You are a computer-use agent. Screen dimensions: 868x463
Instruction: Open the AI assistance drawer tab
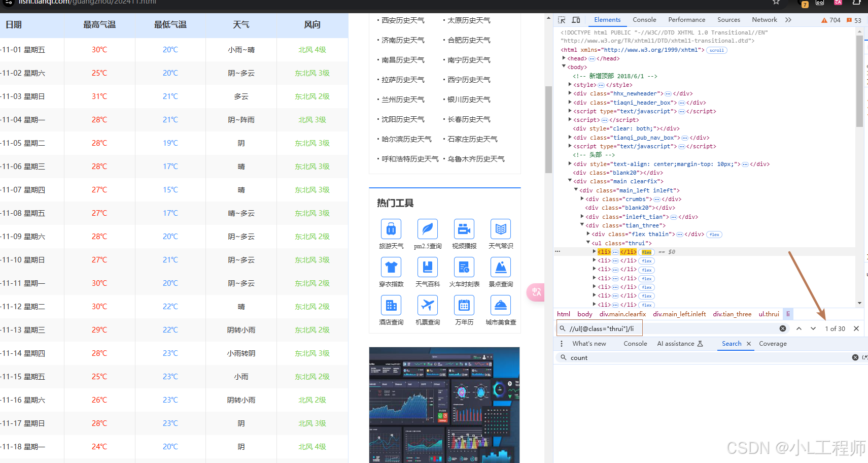click(x=680, y=344)
